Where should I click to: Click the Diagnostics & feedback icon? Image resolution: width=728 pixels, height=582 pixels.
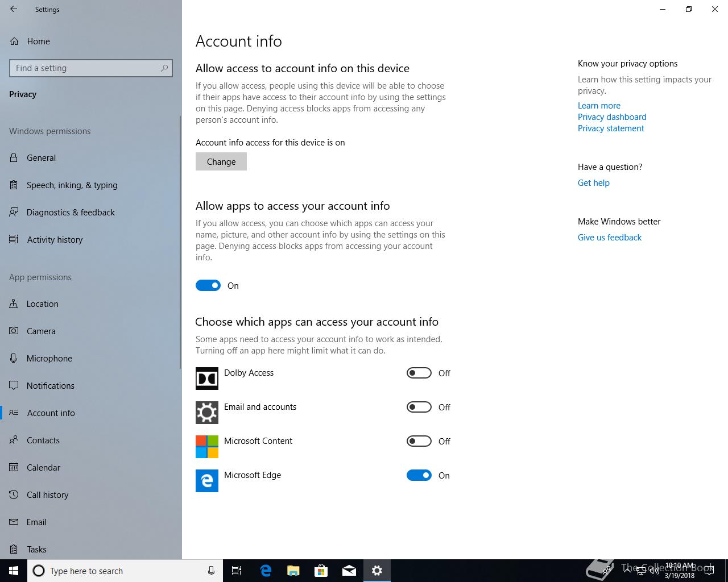[x=14, y=212]
